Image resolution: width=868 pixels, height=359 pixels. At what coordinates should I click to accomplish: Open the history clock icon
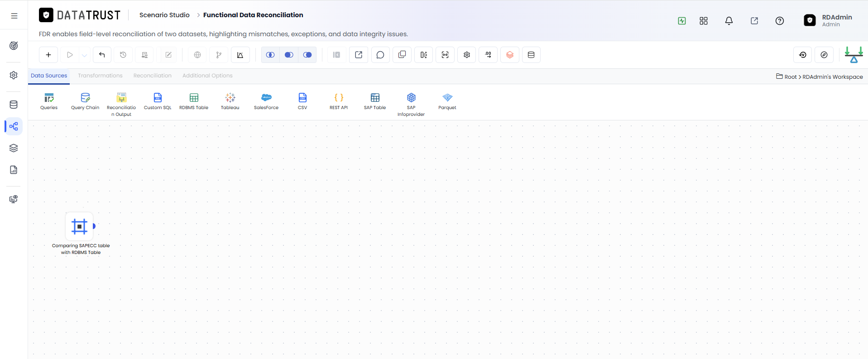tap(123, 55)
